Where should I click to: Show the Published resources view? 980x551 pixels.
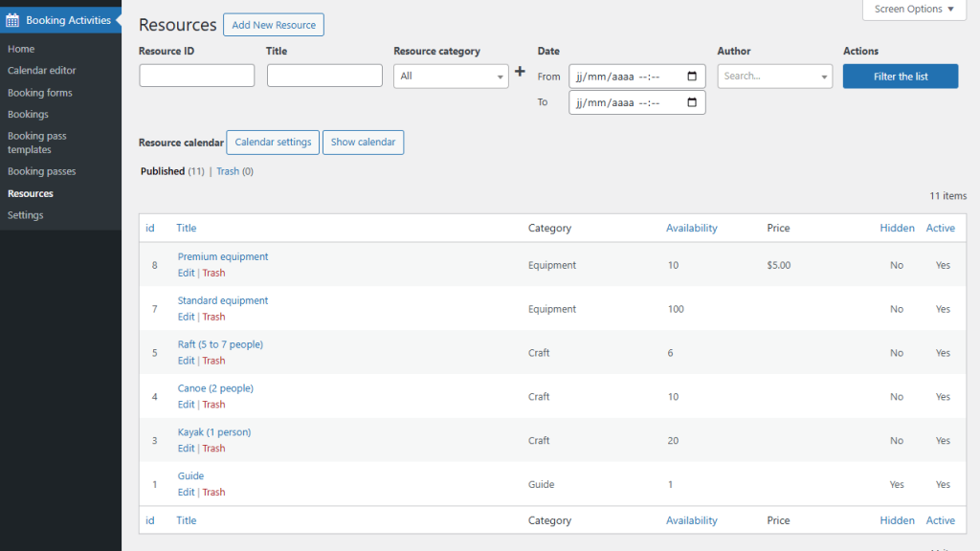(163, 171)
